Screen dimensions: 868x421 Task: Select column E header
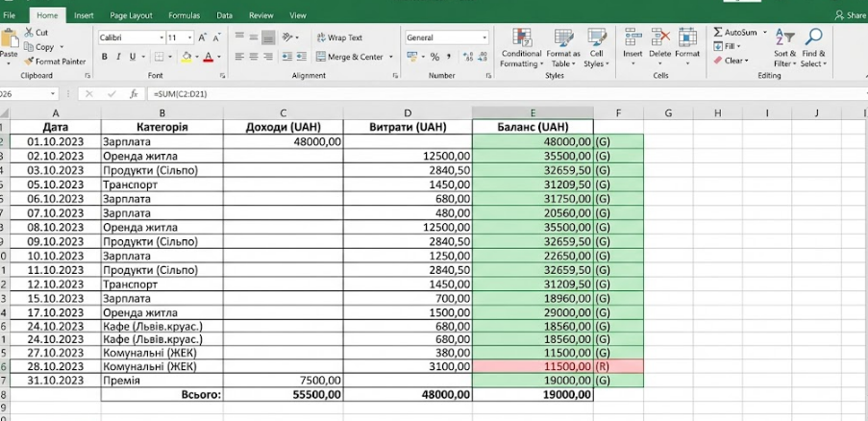click(533, 112)
